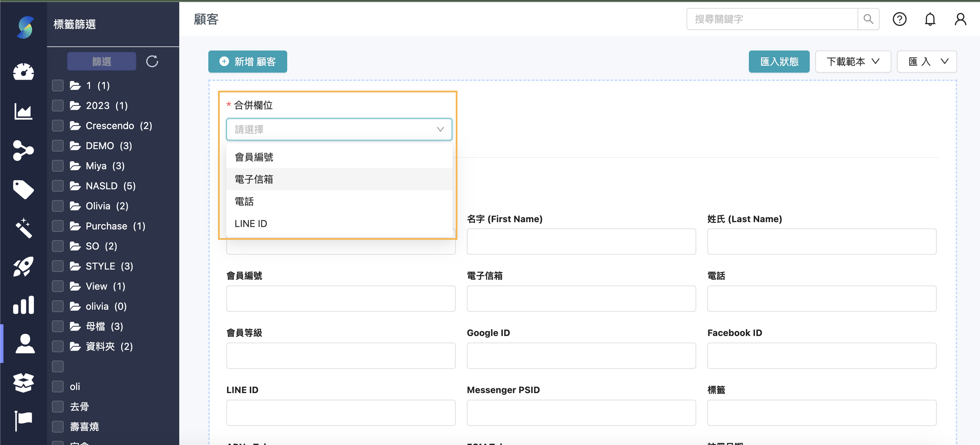Click the rocket icon in sidebar
Screen dimensions: 980x445
(23, 267)
